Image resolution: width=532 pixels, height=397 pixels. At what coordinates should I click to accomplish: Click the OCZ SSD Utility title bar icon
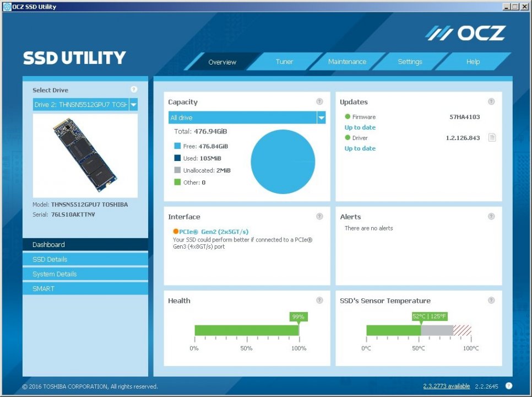[7, 7]
